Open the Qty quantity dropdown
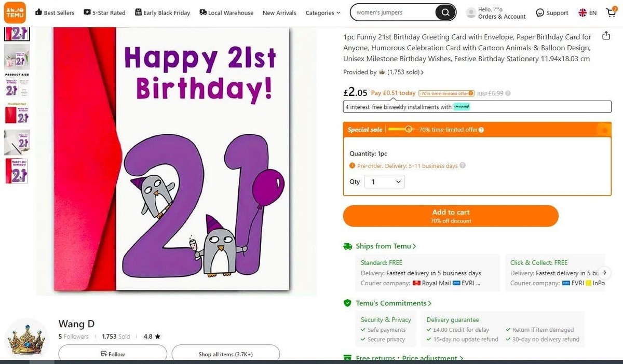 pyautogui.click(x=385, y=181)
